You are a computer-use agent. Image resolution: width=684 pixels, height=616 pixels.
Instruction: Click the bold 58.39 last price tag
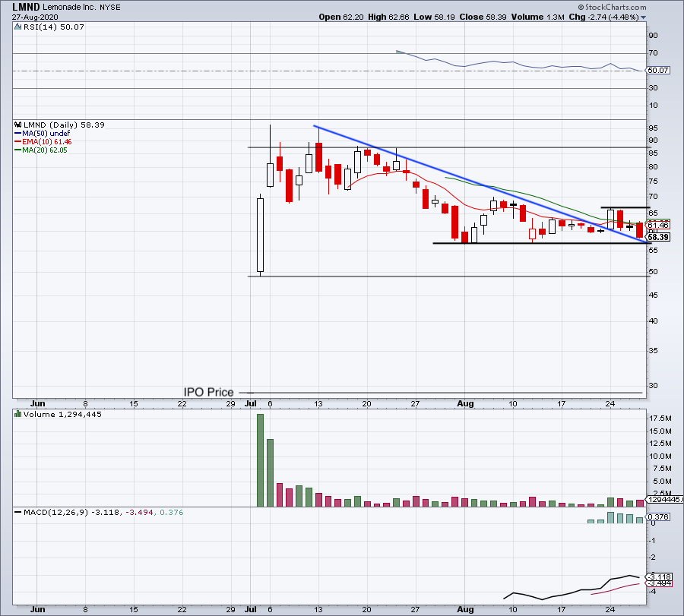(658, 237)
